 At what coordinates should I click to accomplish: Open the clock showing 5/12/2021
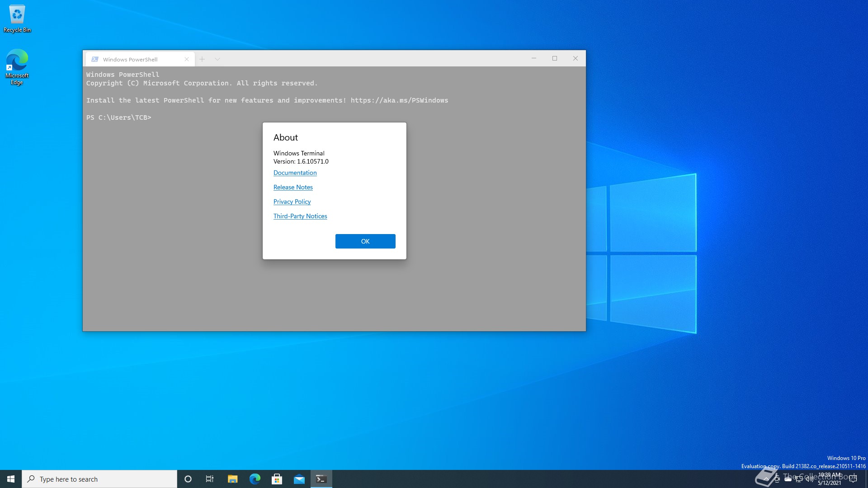pyautogui.click(x=830, y=479)
